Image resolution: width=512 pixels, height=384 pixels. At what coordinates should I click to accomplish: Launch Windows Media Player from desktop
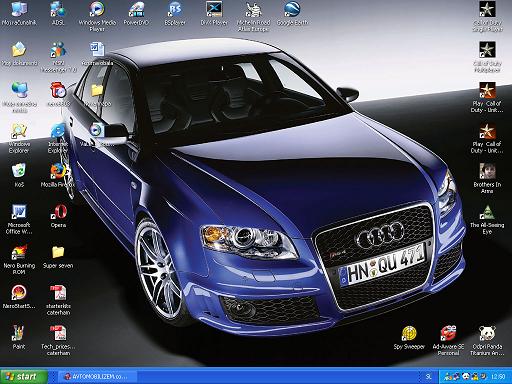pos(97,17)
